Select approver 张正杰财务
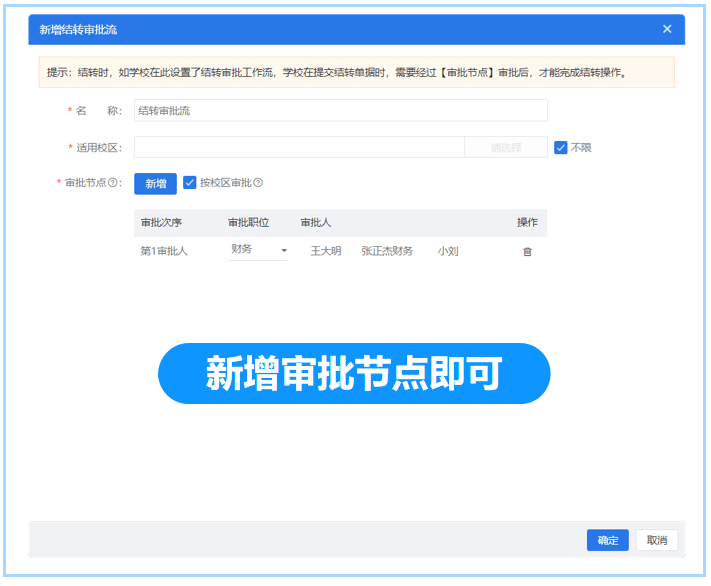This screenshot has height=586, width=711. click(x=387, y=251)
